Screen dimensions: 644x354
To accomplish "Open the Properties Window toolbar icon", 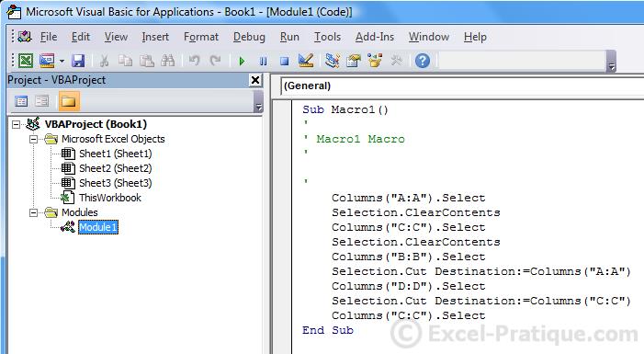I will [353, 61].
